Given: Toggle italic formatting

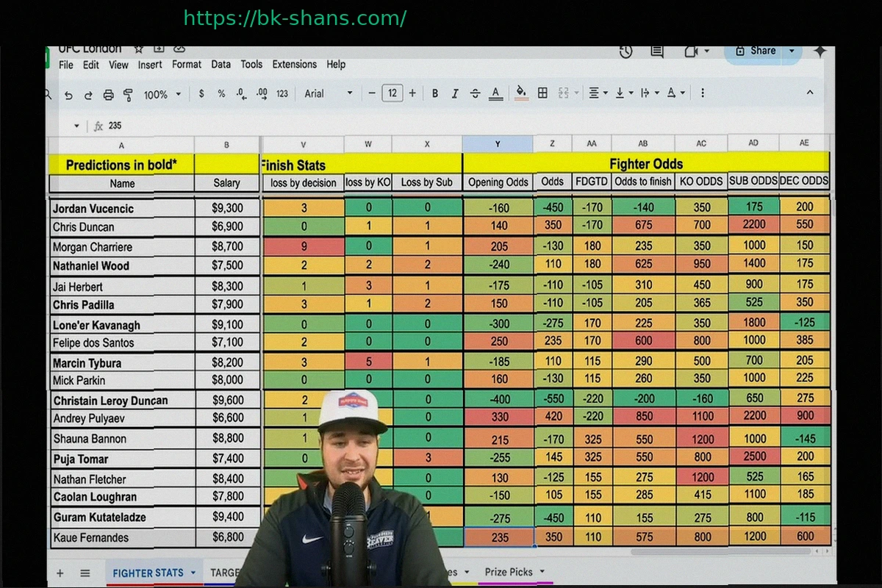Looking at the screenshot, I should click(455, 93).
